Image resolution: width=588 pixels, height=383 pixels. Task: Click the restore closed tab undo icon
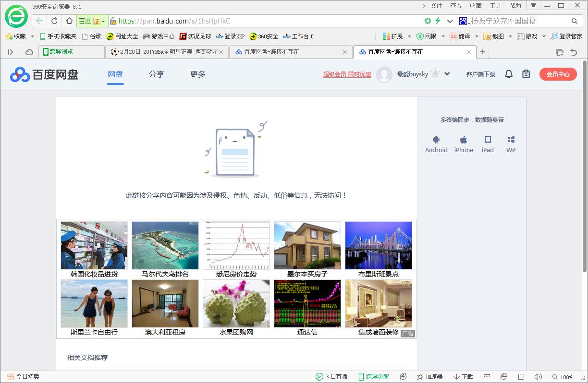coord(574,52)
